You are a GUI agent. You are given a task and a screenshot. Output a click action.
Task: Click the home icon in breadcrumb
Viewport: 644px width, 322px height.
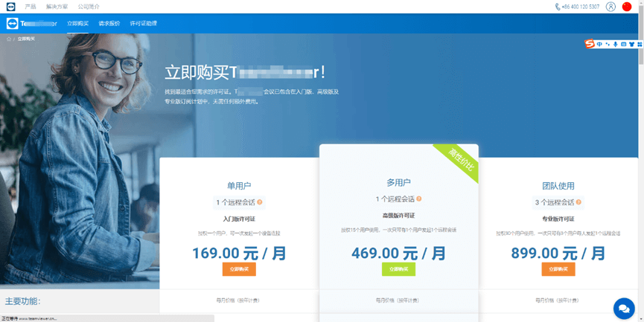7,38
